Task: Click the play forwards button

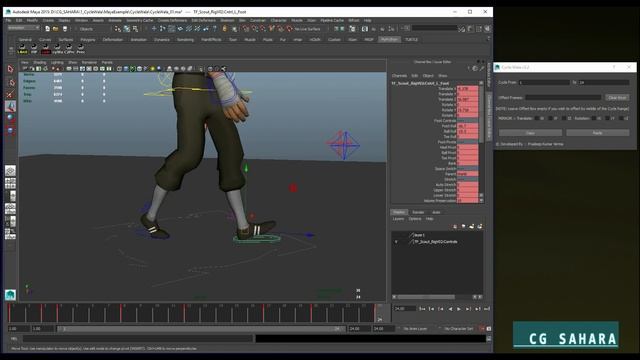Action: pyautogui.click(x=459, y=309)
